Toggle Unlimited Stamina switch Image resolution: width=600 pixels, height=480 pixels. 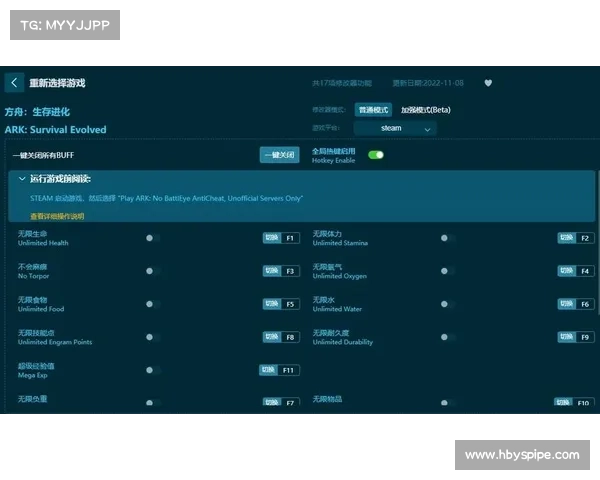tap(448, 238)
